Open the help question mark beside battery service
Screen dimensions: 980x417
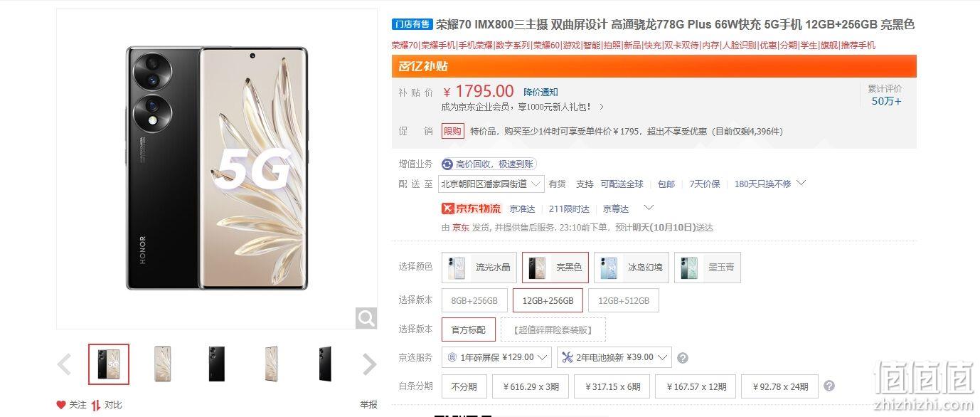tap(683, 358)
